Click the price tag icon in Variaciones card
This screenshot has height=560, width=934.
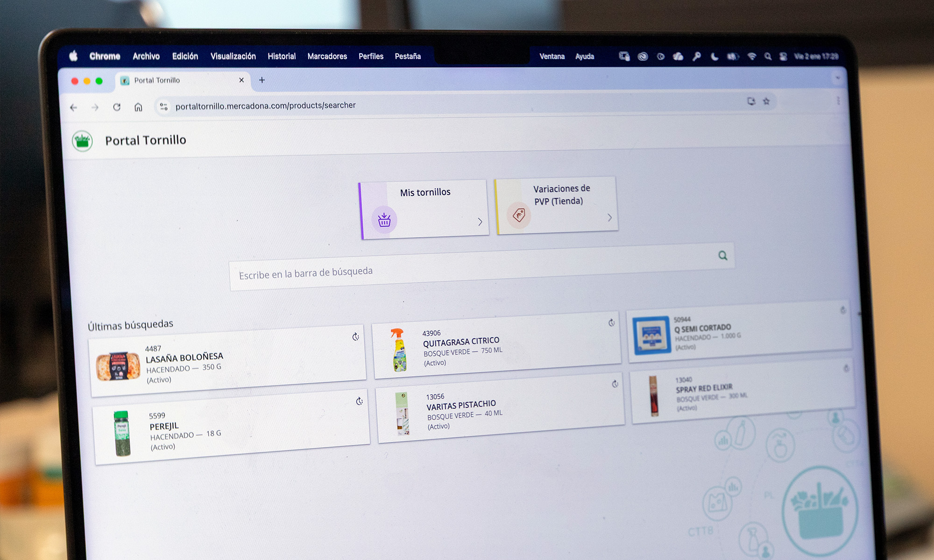[518, 215]
